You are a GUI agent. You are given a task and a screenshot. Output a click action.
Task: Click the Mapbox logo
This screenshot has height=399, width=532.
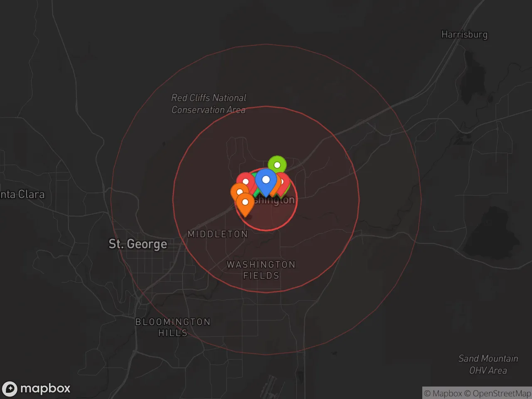[37, 389]
